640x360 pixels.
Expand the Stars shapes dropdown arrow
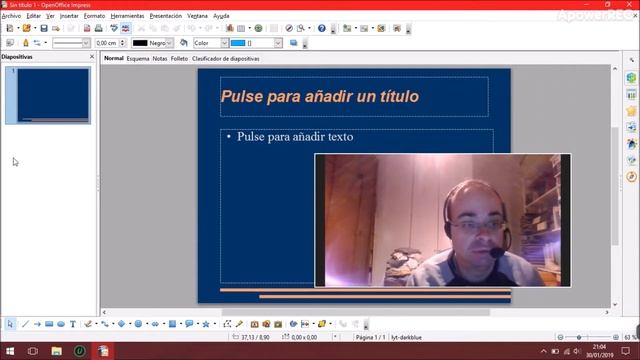click(214, 324)
